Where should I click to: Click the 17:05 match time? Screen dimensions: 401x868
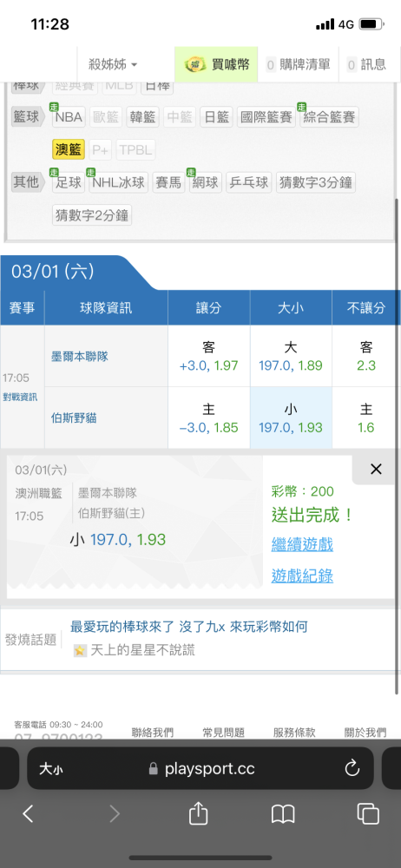[x=15, y=378]
